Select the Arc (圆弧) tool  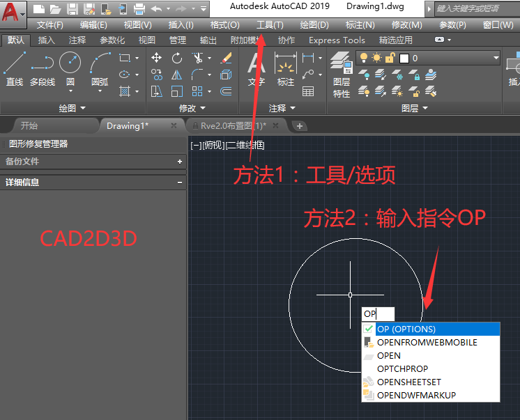click(x=100, y=68)
